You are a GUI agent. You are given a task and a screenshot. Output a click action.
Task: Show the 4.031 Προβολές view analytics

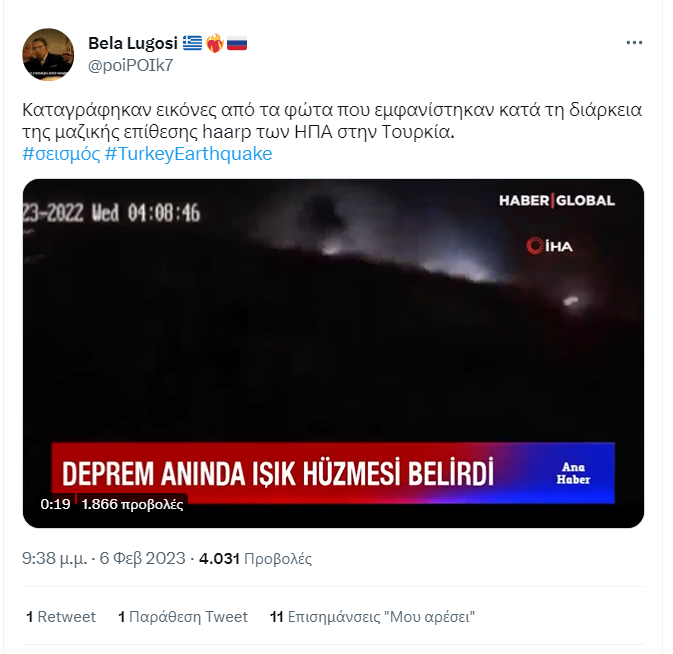[255, 558]
